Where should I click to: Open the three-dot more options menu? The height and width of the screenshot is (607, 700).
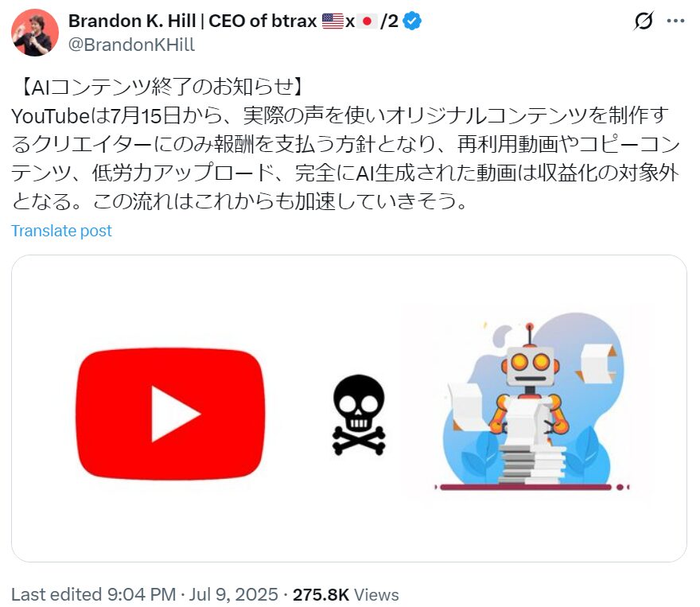click(676, 21)
